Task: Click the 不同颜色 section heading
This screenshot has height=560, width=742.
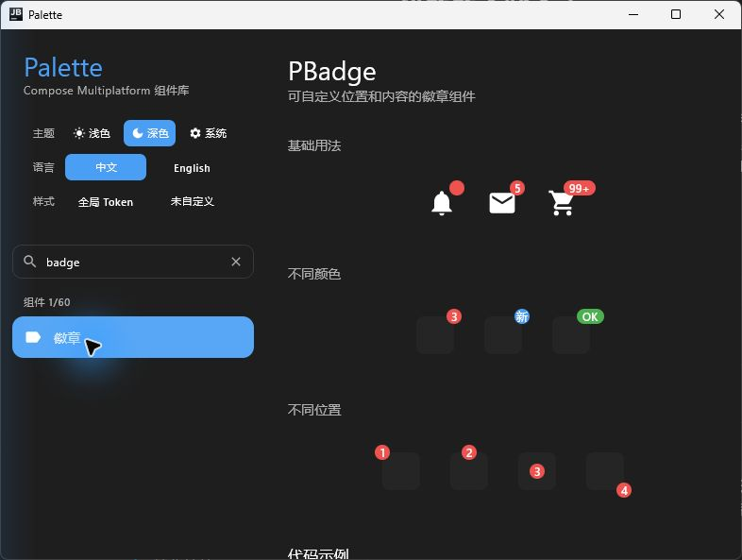Action: pyautogui.click(x=314, y=274)
